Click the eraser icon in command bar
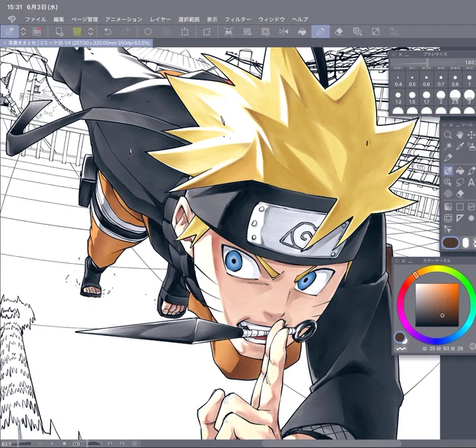This screenshot has width=476, height=448. coord(339,31)
